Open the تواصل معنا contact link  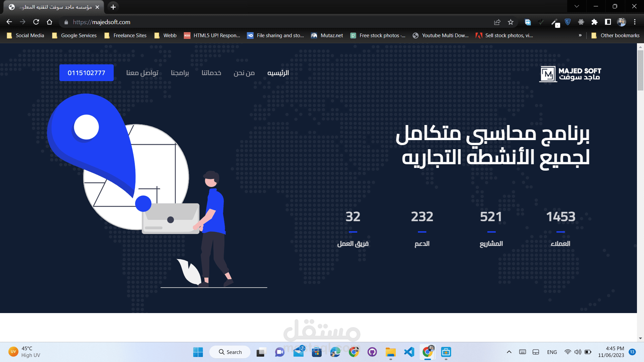pos(142,73)
